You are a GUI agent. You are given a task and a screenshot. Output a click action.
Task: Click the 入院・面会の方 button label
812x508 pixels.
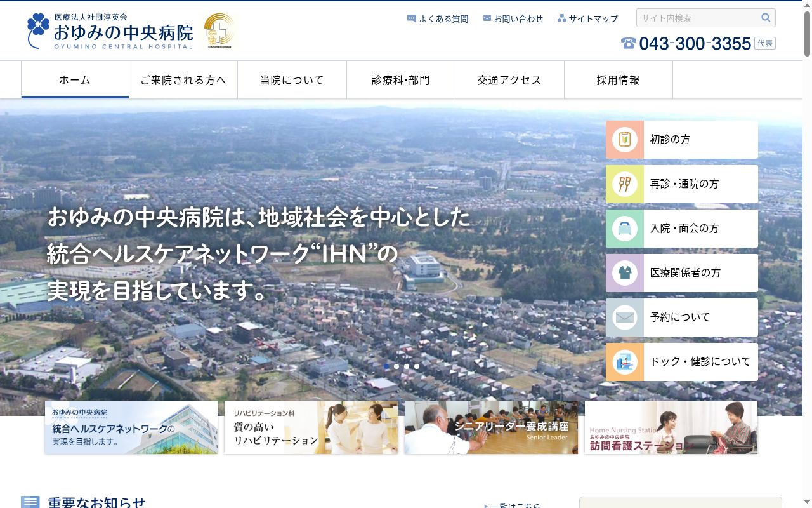pos(684,229)
